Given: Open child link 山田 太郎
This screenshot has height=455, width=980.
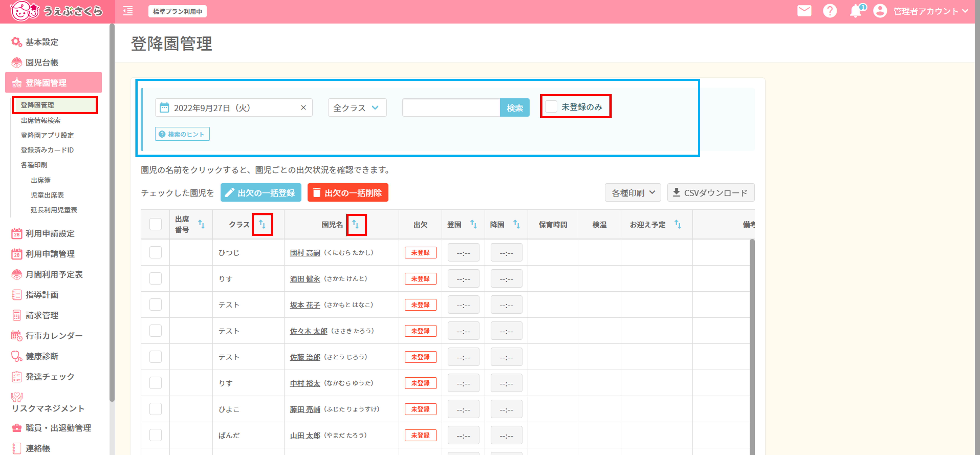Looking at the screenshot, I should coord(305,436).
